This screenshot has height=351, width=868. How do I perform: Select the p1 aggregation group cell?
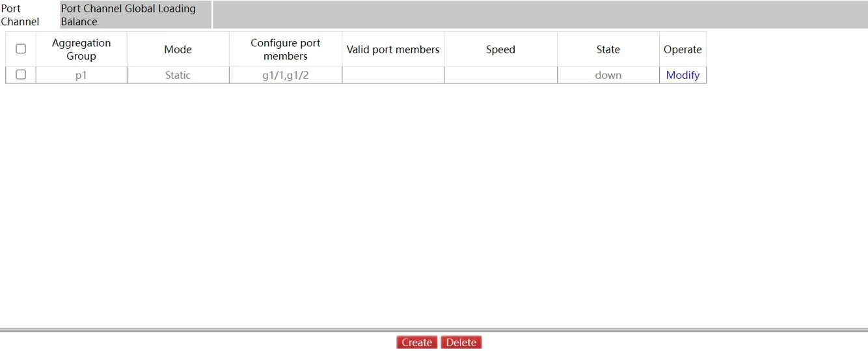click(x=81, y=75)
